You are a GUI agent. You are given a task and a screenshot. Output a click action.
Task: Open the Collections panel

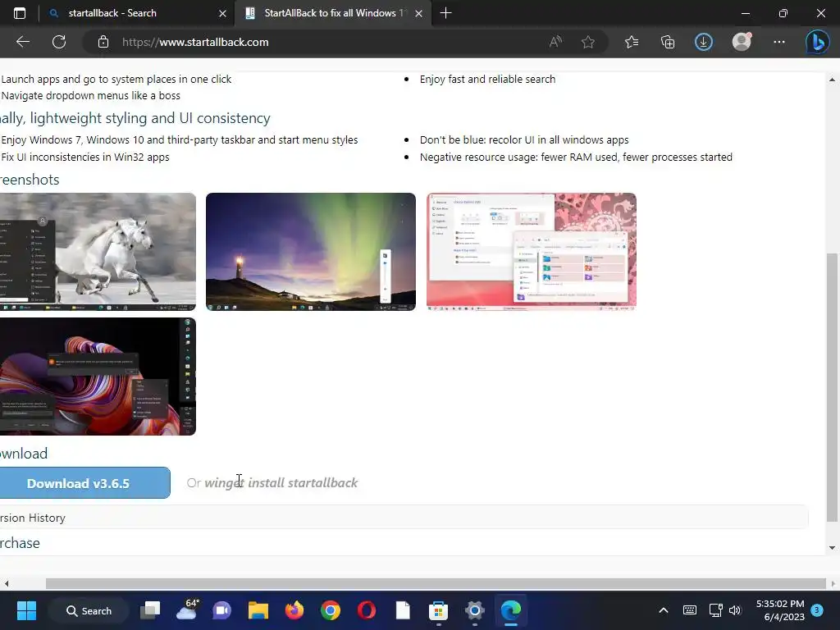[x=668, y=42]
